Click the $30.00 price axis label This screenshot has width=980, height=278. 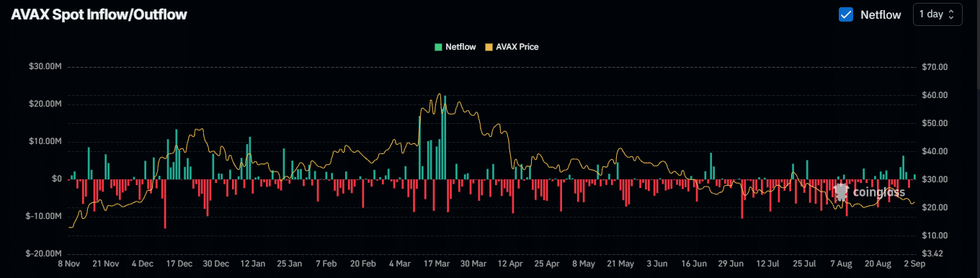[x=934, y=179]
